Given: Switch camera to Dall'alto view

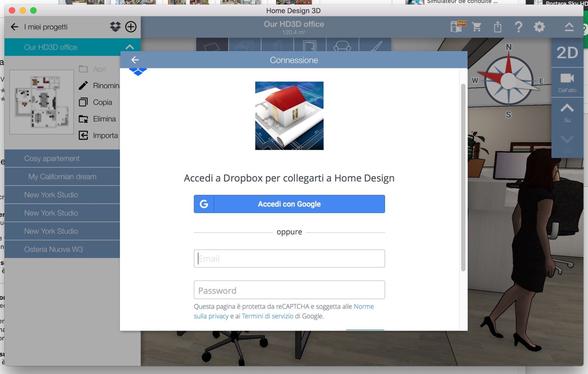Looking at the screenshot, I should (567, 83).
